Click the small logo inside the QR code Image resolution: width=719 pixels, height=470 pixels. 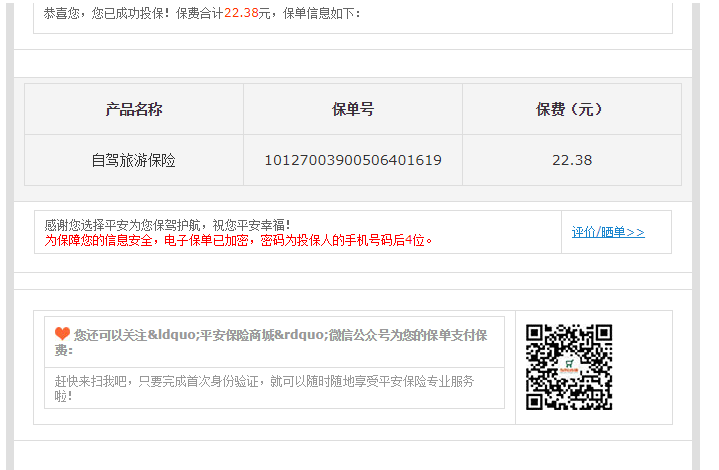point(569,367)
